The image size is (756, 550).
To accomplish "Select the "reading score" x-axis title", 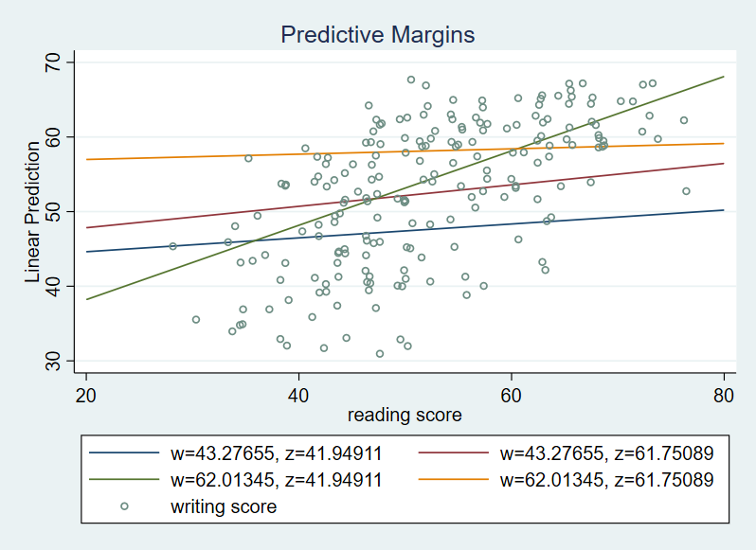I will (x=405, y=415).
